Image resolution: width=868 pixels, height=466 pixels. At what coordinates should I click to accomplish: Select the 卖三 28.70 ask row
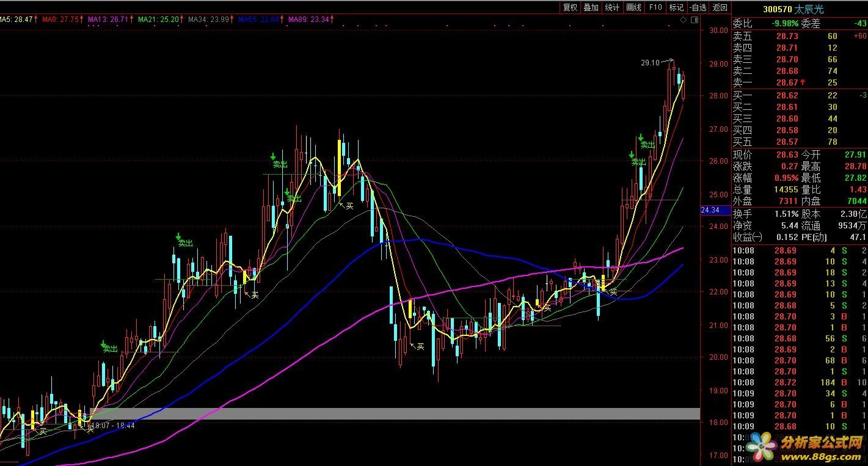800,59
